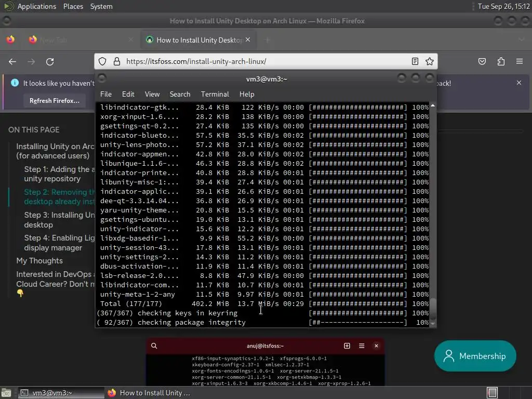The width and height of the screenshot is (532, 399).
Task: Jump to Step 1: Adding the unity repository
Action: (x=59, y=174)
